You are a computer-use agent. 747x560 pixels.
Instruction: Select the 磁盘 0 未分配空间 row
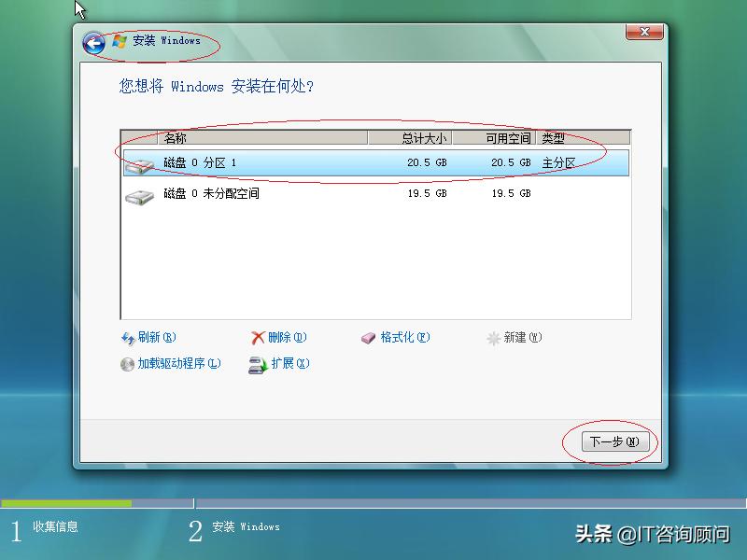(x=373, y=194)
